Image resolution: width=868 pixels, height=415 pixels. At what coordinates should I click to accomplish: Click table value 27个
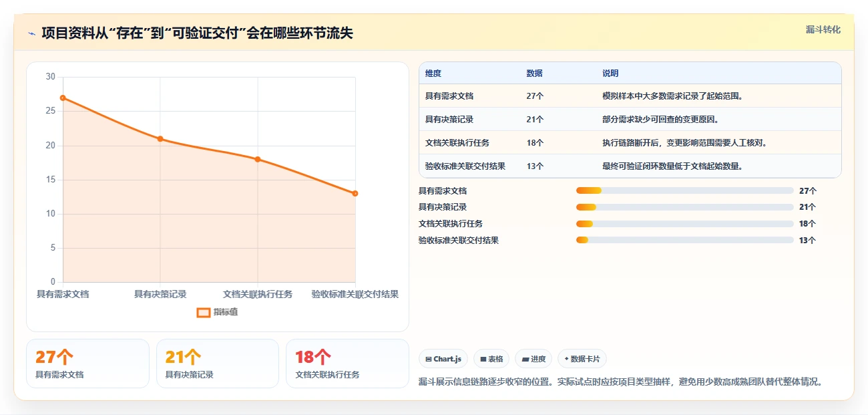535,96
